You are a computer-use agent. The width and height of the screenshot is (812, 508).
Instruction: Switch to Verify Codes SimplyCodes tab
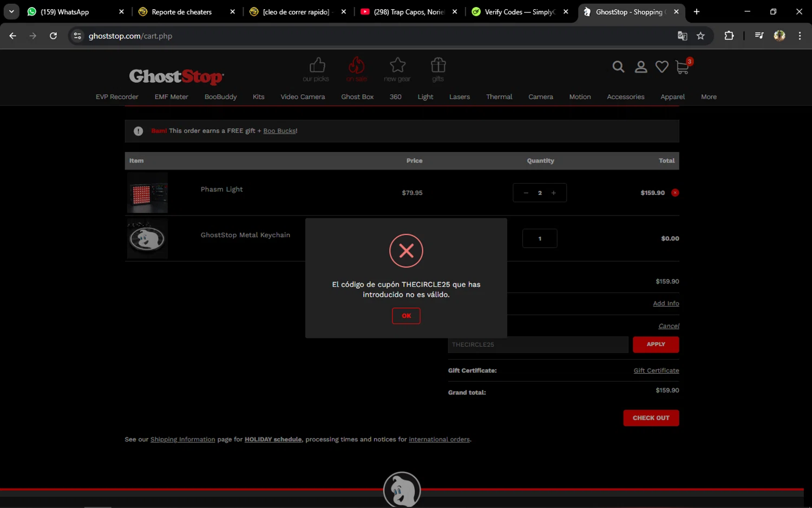pos(519,11)
